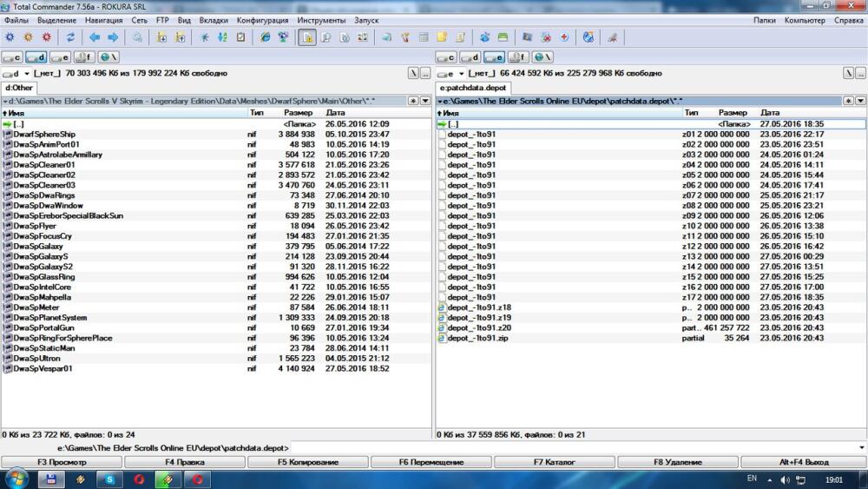Open the Выделение menu
The width and height of the screenshot is (868, 489).
57,20
